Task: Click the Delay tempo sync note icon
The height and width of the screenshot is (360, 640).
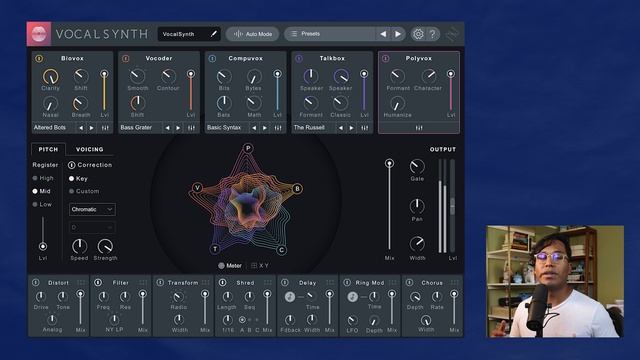Action: (290, 297)
